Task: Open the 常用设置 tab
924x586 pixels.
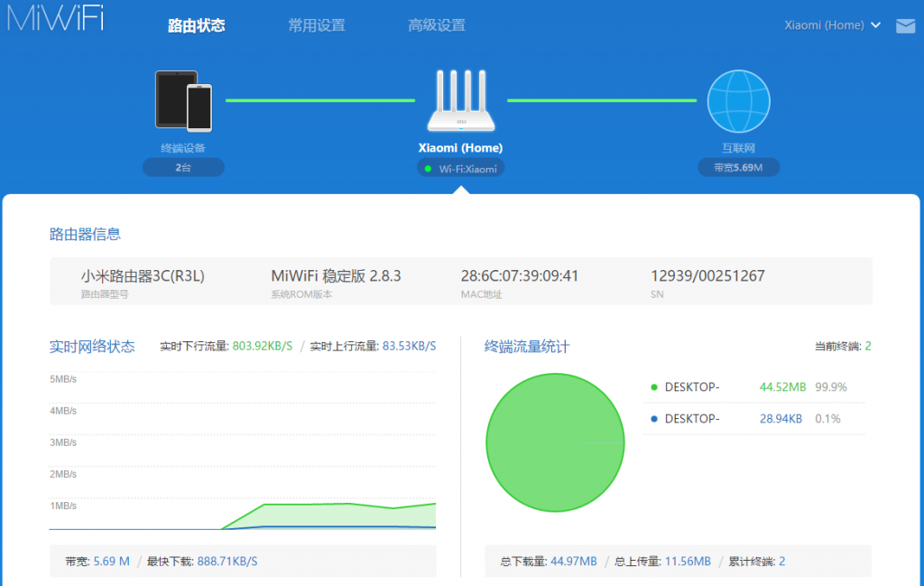Action: 317,25
